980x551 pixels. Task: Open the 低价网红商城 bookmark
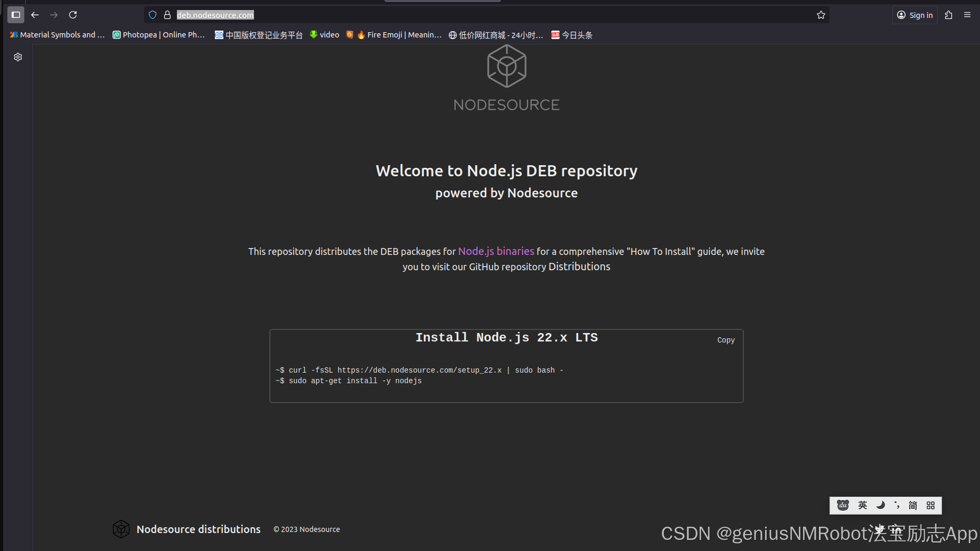coord(496,35)
